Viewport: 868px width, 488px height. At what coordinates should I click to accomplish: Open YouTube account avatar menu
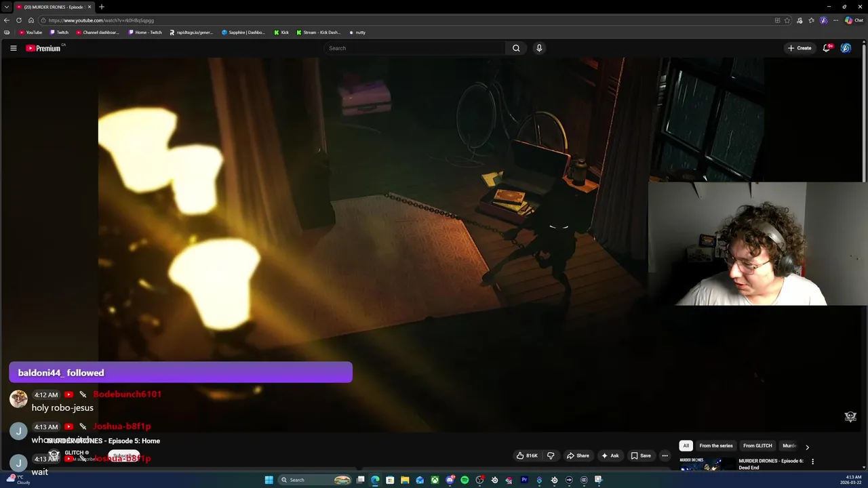846,48
